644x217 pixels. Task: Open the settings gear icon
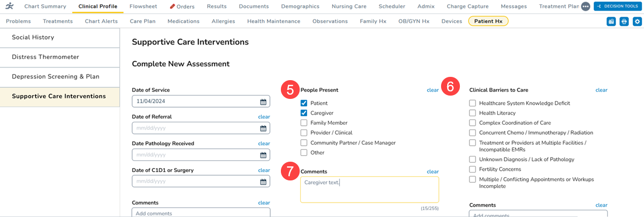637,22
